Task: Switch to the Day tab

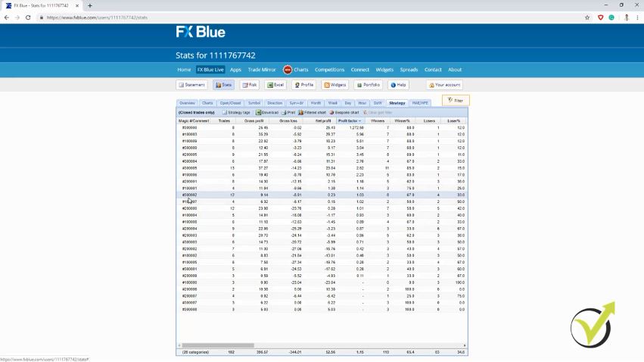Action: click(x=348, y=103)
